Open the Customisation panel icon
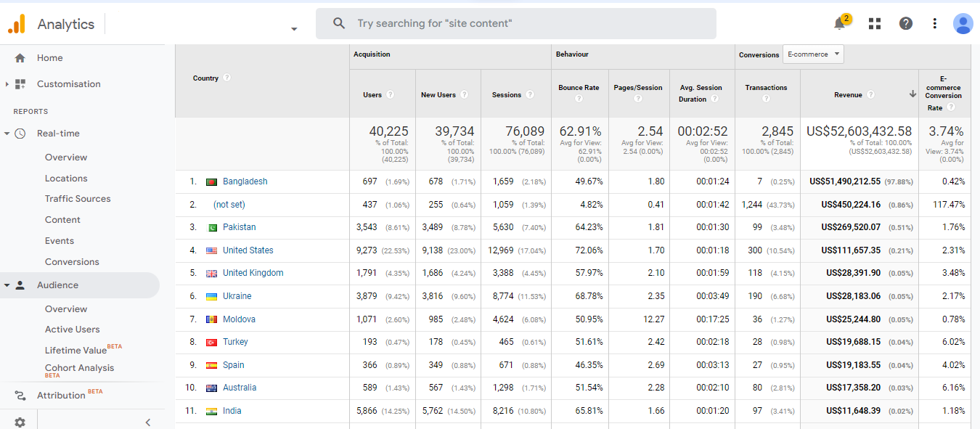 [22, 83]
